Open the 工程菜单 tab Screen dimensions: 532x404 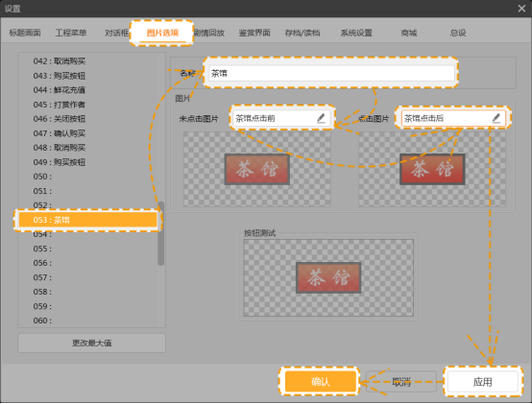point(70,33)
